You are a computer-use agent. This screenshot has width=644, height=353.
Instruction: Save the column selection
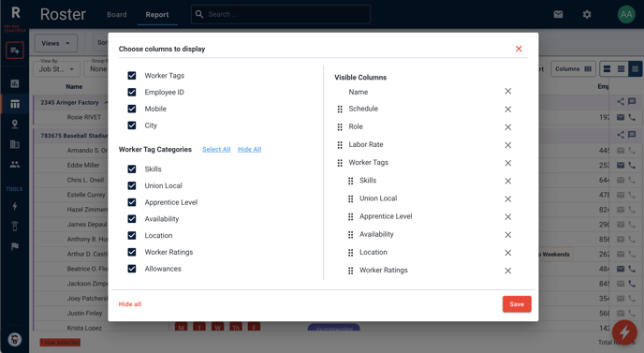tap(517, 304)
